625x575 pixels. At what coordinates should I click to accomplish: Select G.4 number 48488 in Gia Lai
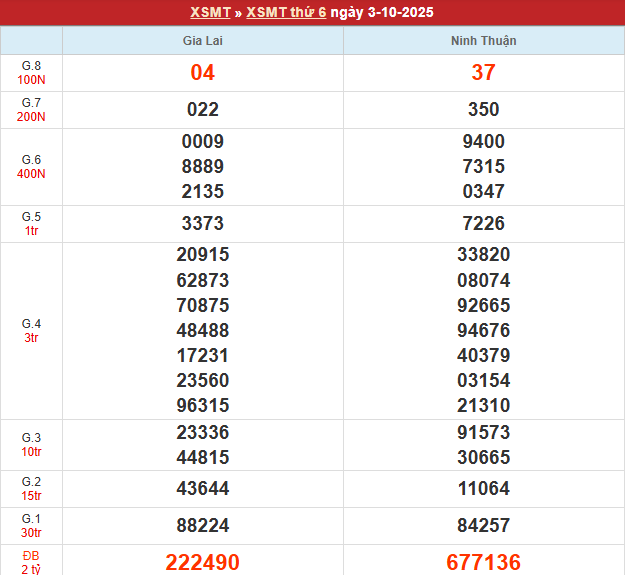(203, 331)
